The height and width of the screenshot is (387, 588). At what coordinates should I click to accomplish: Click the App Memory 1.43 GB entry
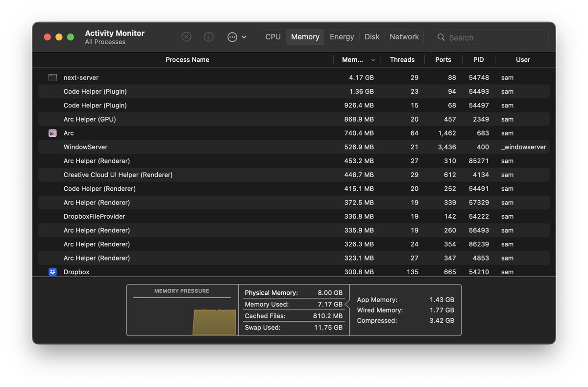[x=405, y=300]
